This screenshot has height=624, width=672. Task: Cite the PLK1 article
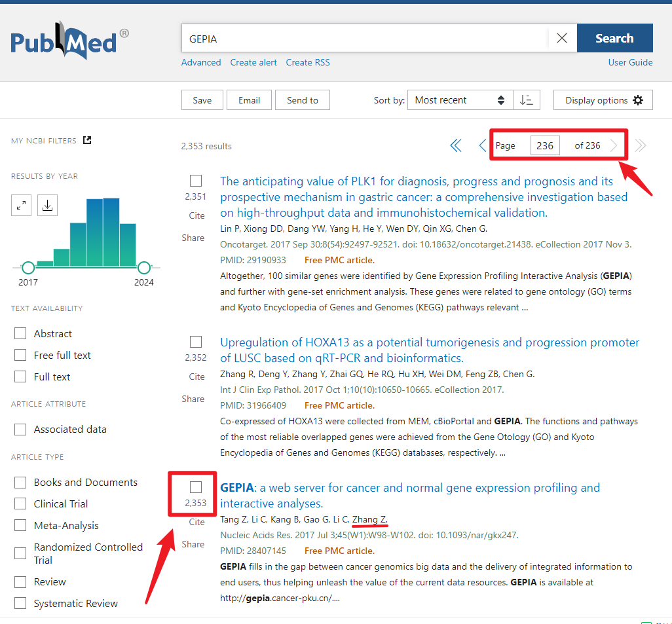(196, 215)
